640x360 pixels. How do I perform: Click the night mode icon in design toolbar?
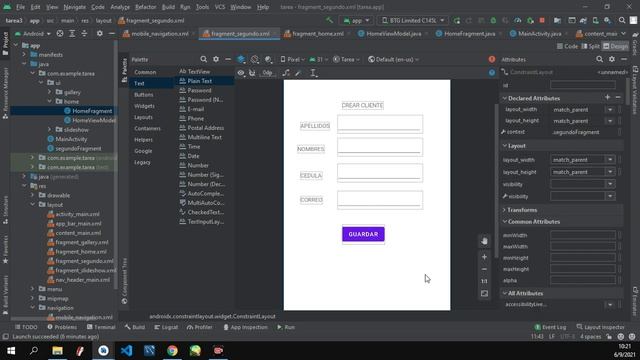(x=268, y=60)
